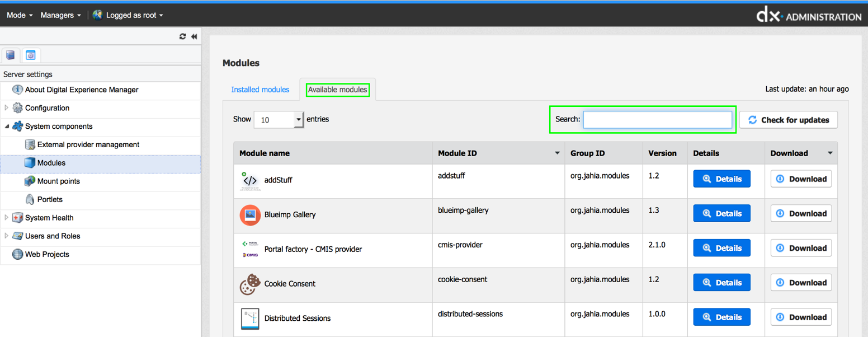Click the DX Administration logo

coord(809,15)
